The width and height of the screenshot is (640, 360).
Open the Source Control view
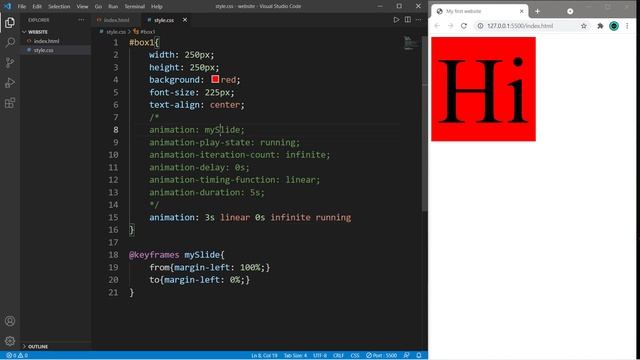point(10,62)
